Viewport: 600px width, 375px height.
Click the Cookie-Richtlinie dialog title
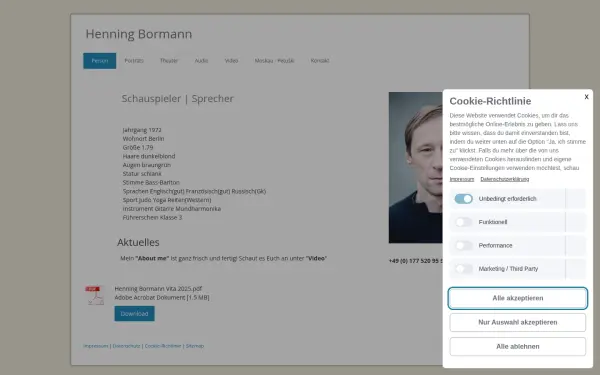(x=490, y=101)
